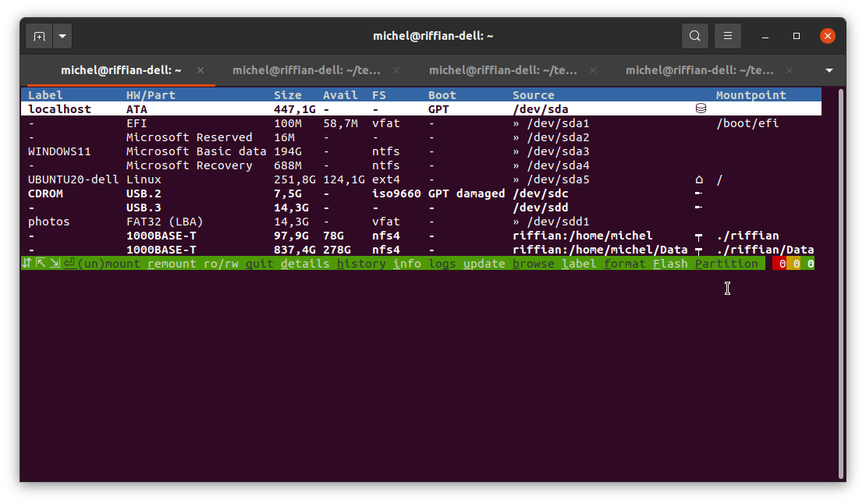
Task: Select the UBUNTU20-dell Linux partition row
Action: tap(421, 179)
